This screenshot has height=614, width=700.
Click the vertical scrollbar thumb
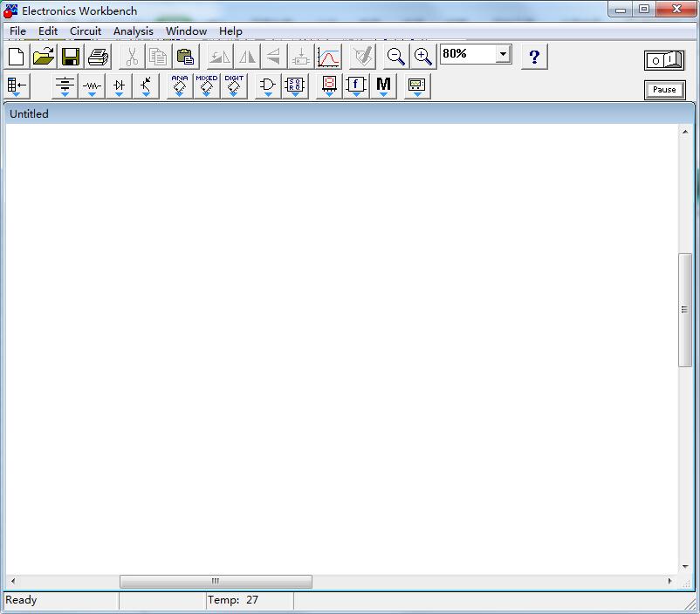(x=685, y=310)
